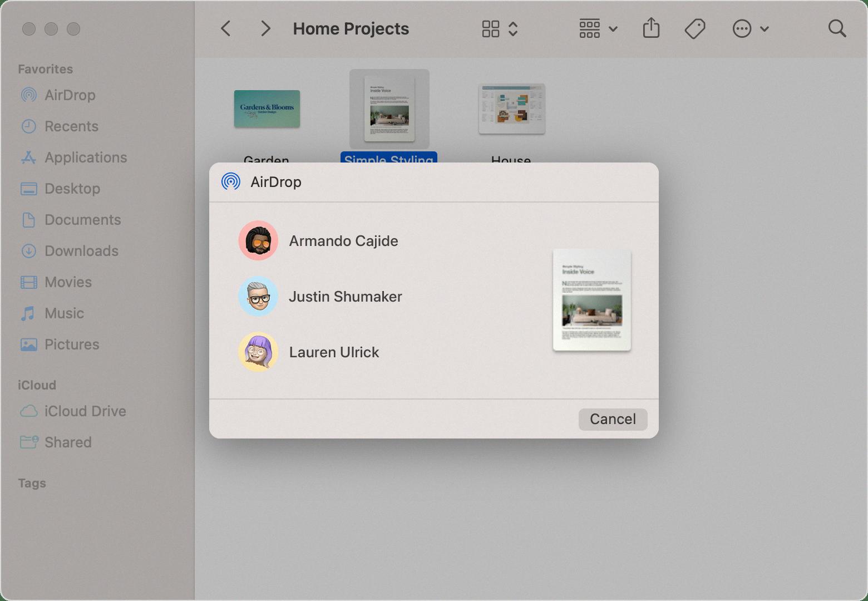Screen dimensions: 868x601
Task: Go back with the left chevron
Action: point(225,29)
